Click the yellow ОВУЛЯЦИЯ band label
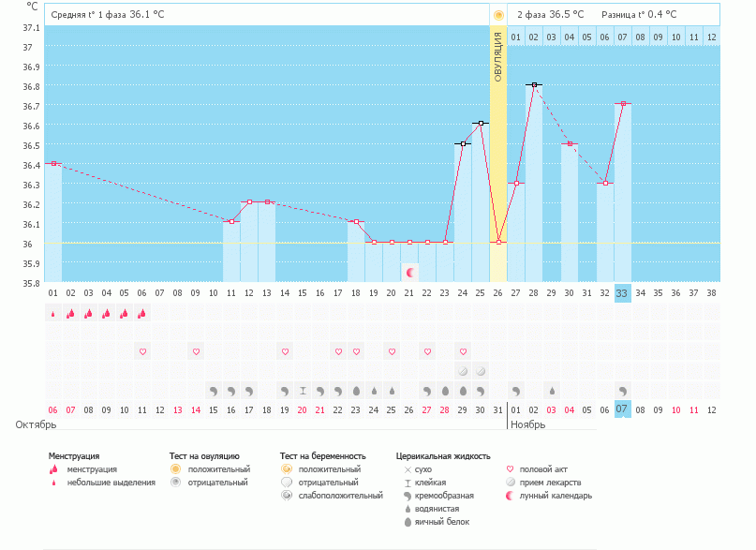This screenshot has width=756, height=550. [x=498, y=56]
